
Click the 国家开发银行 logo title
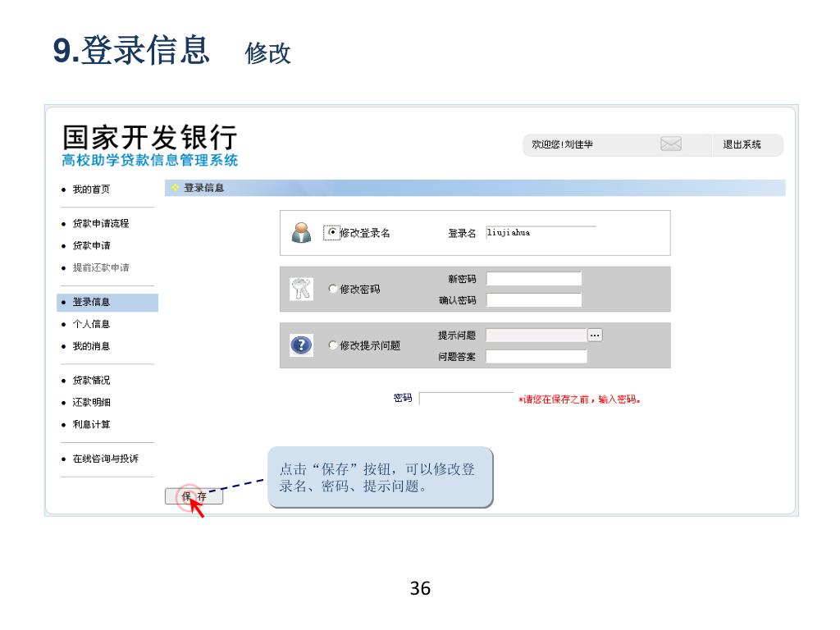click(x=150, y=137)
